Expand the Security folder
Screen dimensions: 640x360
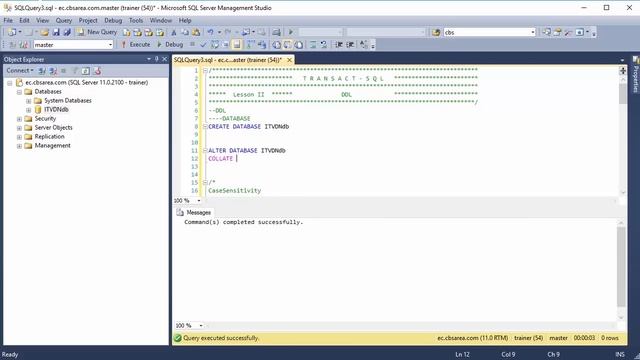tap(19, 119)
